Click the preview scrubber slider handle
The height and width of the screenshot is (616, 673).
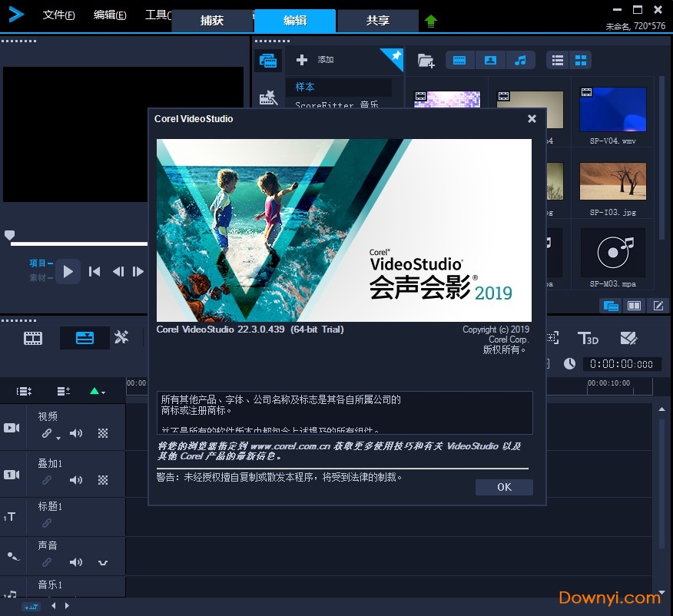tap(9, 235)
